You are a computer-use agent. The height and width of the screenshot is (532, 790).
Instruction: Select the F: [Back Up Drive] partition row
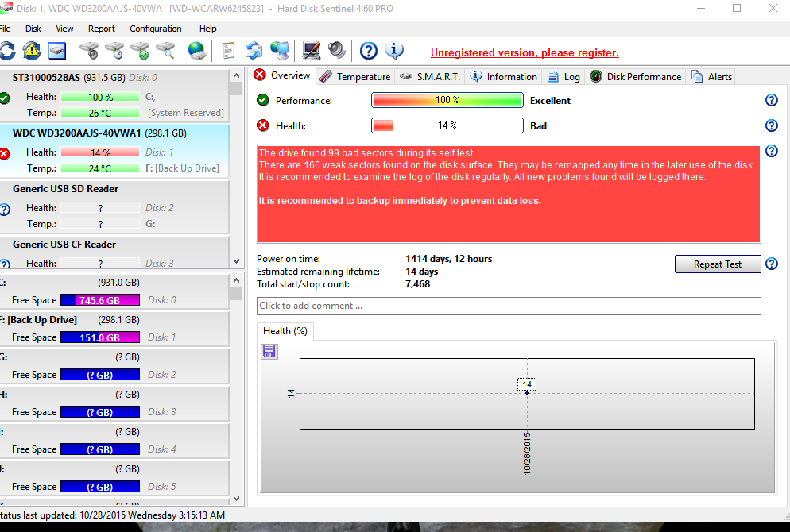coord(114,329)
